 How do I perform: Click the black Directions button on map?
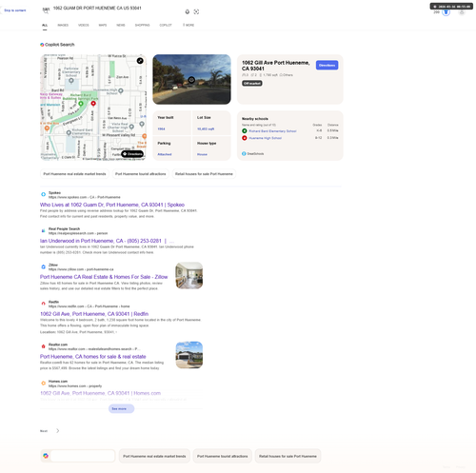coord(132,154)
